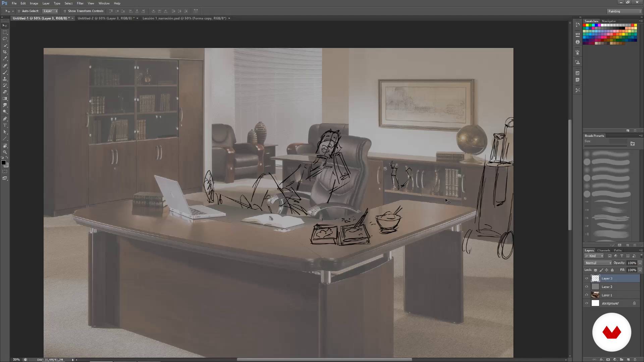The width and height of the screenshot is (644, 362).
Task: Select the Zoom tool
Action: tap(5, 152)
